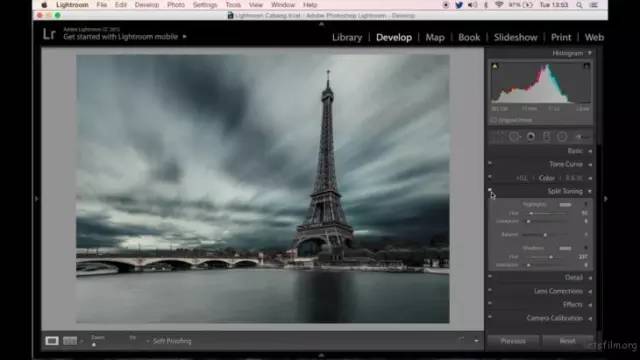This screenshot has width=640, height=360.
Task: Show the left panel using edge arrow
Action: (37, 199)
